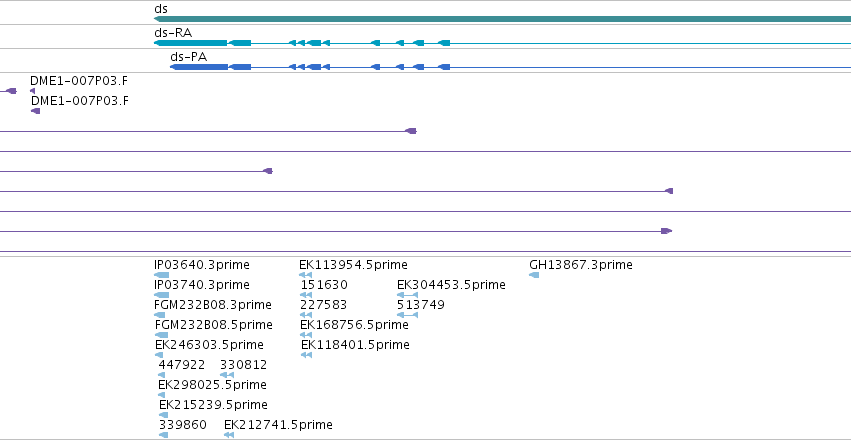Viewport: 851px width, 440px height.
Task: Select EK212741.5prime EST label
Action: [x=278, y=424]
